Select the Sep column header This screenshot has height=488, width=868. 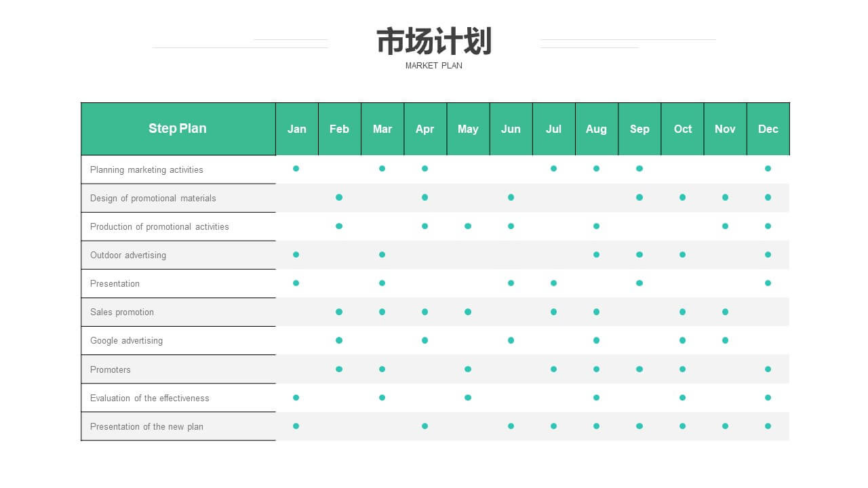(x=639, y=129)
